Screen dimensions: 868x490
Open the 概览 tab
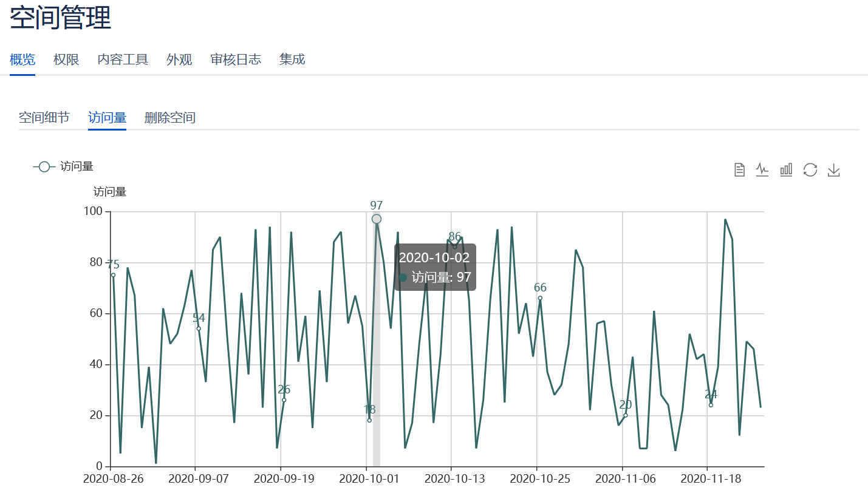pyautogui.click(x=22, y=60)
